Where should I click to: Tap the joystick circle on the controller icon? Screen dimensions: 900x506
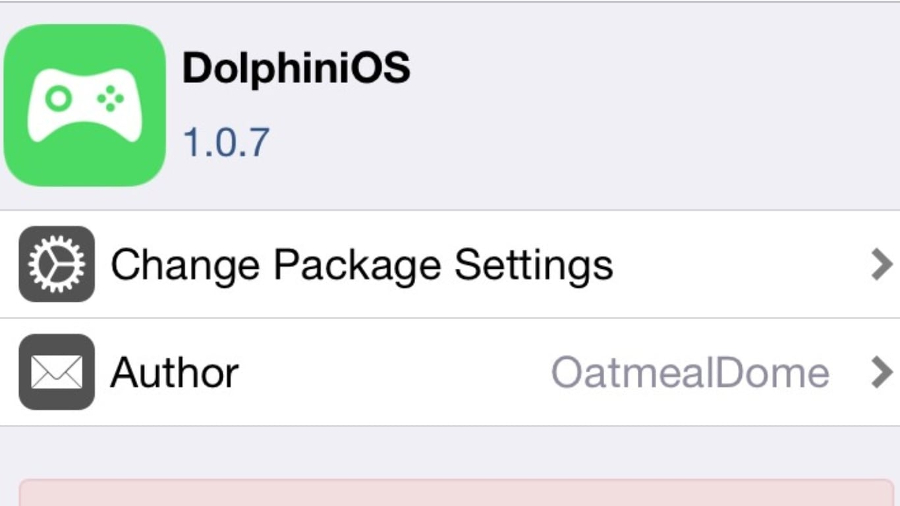tap(59, 98)
